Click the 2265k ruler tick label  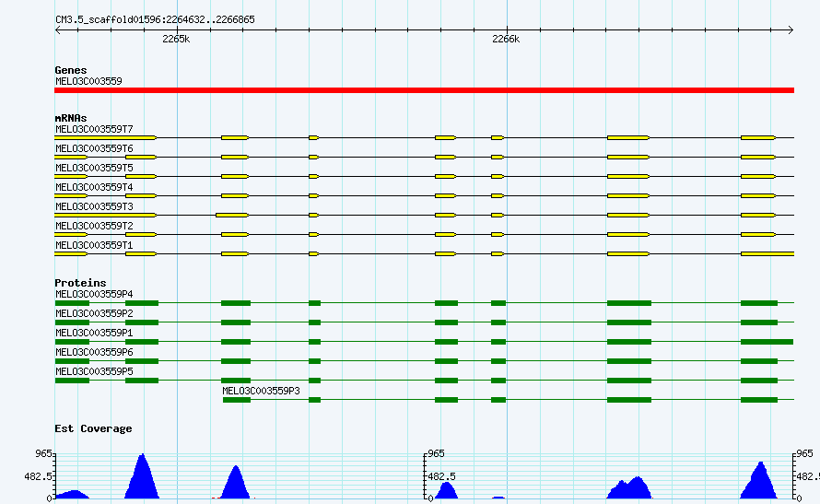click(176, 40)
